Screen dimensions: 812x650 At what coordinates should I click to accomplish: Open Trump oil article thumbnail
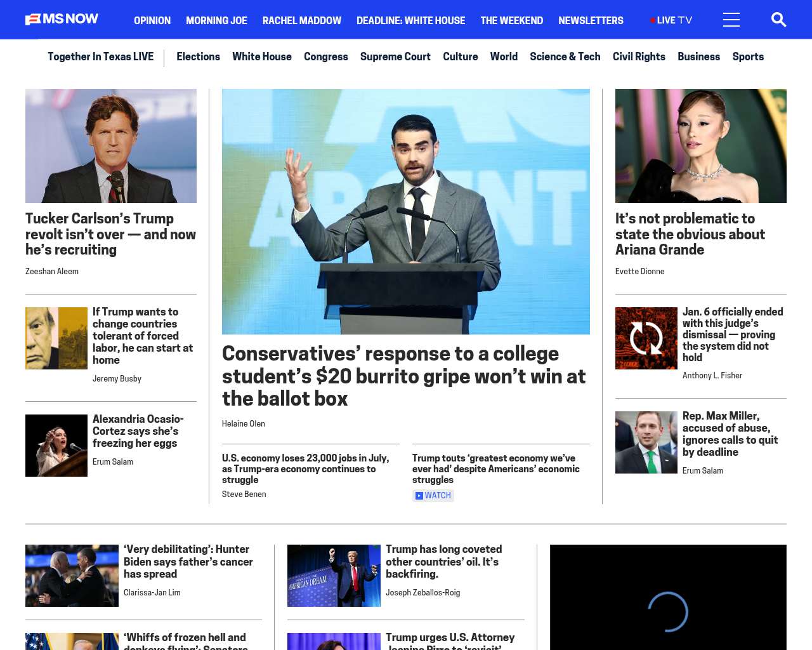[334, 576]
